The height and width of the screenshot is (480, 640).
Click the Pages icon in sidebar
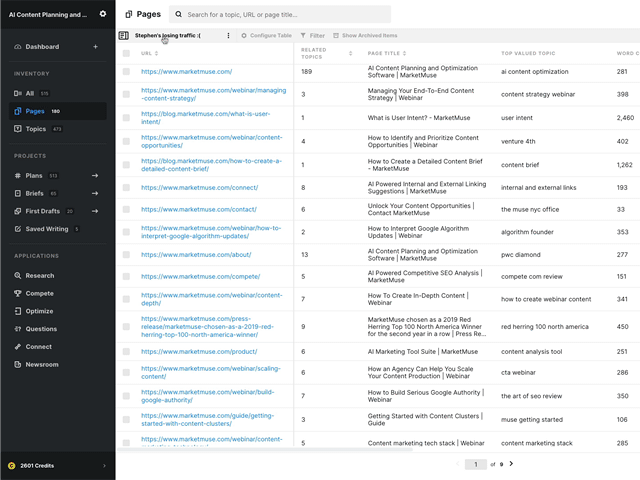(x=18, y=111)
